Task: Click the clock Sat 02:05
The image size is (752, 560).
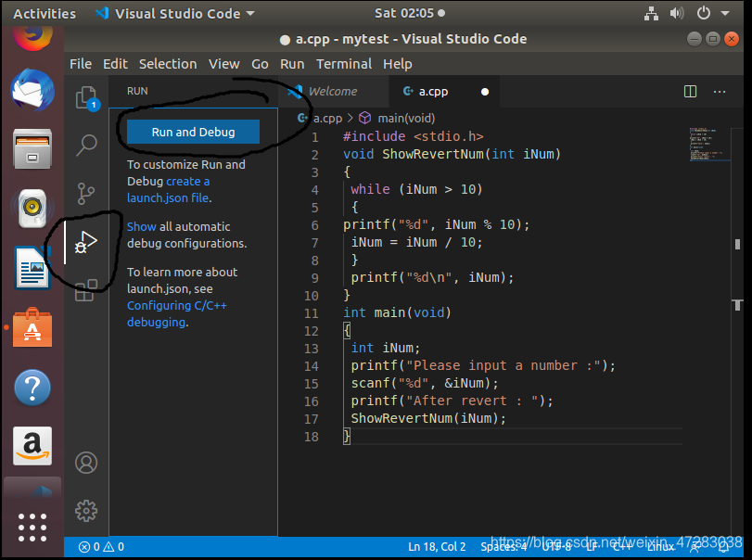Action: (404, 13)
